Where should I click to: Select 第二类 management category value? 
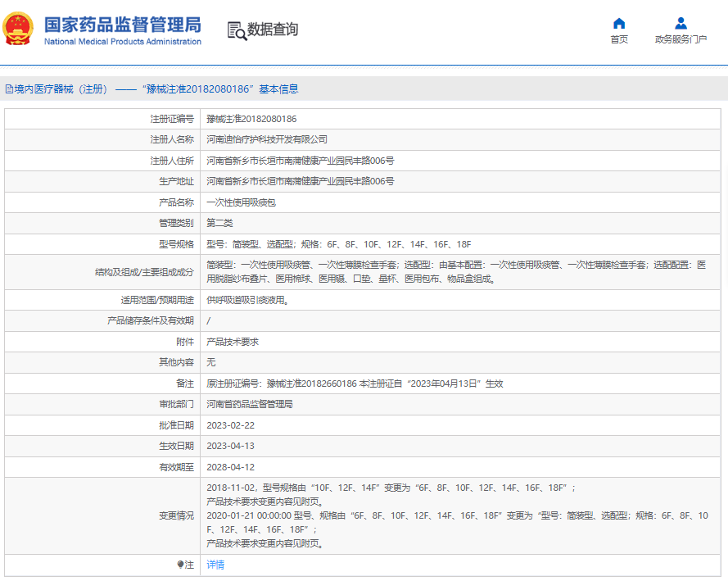pyautogui.click(x=219, y=223)
